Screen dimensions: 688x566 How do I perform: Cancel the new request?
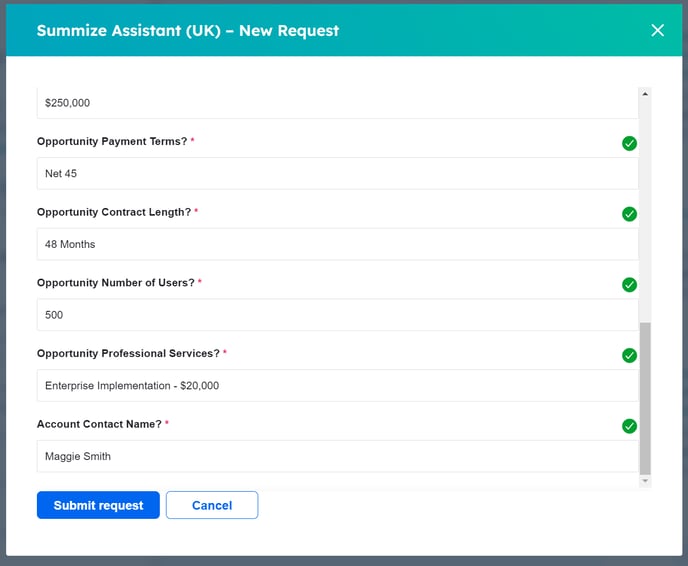(212, 505)
